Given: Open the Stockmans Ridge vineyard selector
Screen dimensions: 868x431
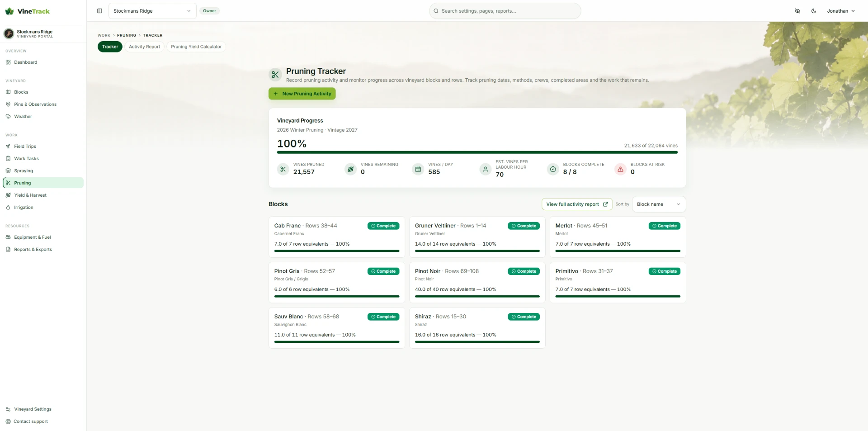Looking at the screenshot, I should pos(152,11).
